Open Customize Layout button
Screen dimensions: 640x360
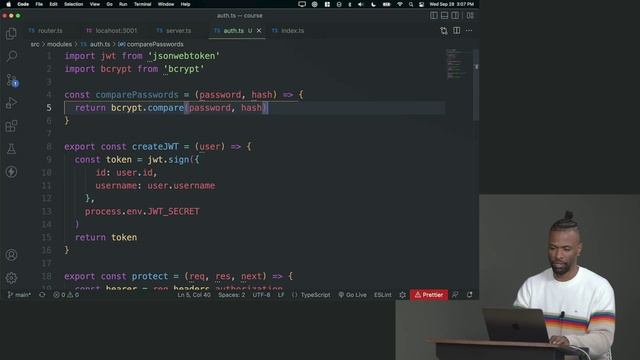coord(470,16)
